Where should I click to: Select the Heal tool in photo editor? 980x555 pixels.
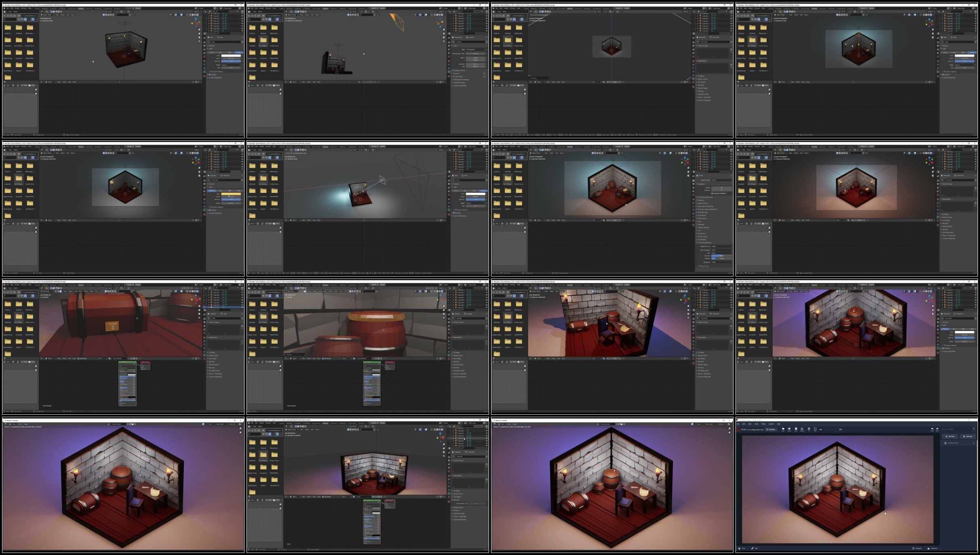tap(754, 548)
